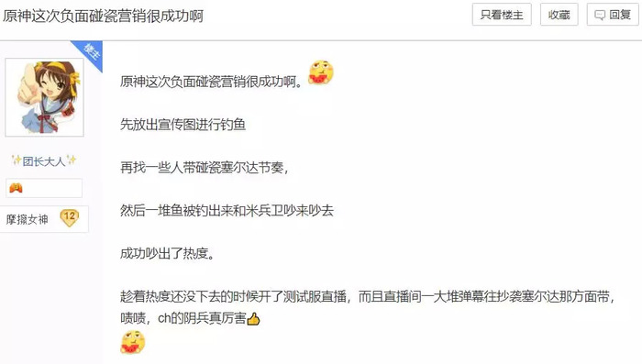Click the thumbs-up emoji after 真厉害

point(253,318)
